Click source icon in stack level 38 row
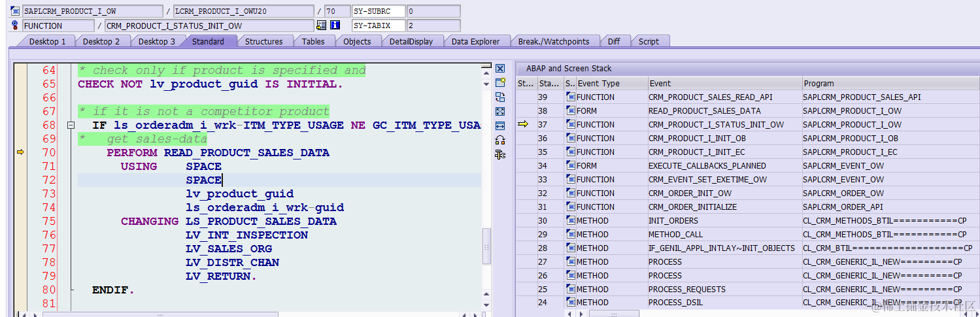 pos(571,111)
